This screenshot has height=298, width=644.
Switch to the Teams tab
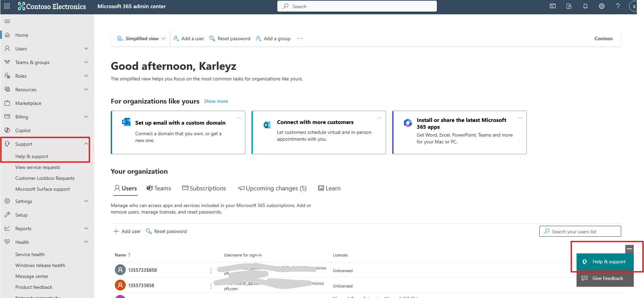click(x=159, y=188)
